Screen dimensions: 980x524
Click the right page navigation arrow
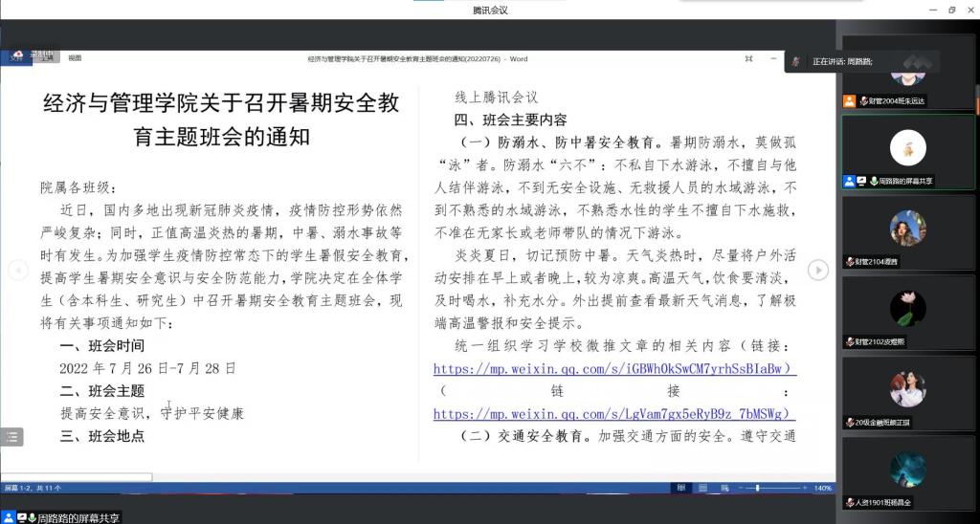coord(817,271)
